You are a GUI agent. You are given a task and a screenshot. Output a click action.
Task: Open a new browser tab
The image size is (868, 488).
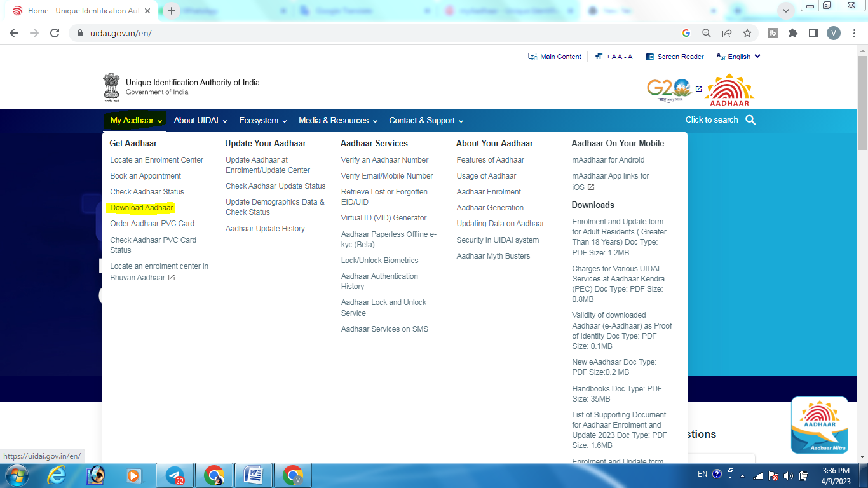[x=172, y=11]
